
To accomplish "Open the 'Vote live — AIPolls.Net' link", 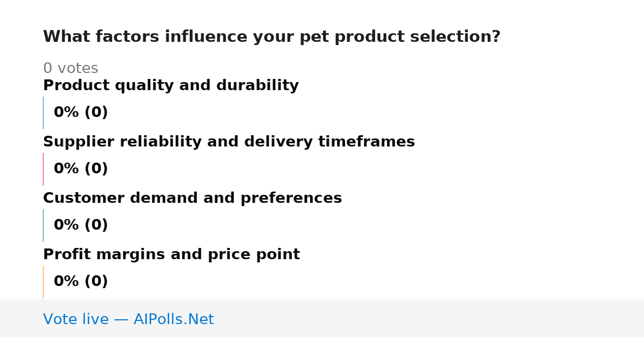I will click(x=128, y=320).
